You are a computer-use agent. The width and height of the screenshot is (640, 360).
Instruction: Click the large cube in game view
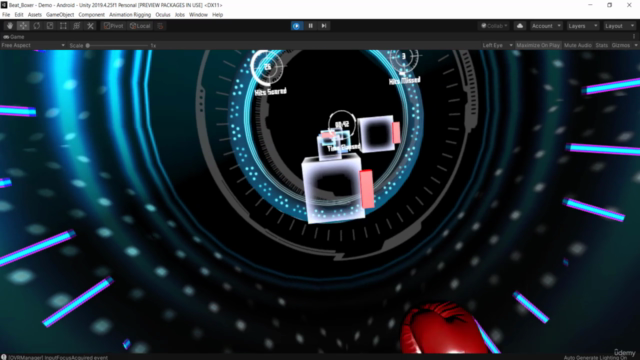333,190
